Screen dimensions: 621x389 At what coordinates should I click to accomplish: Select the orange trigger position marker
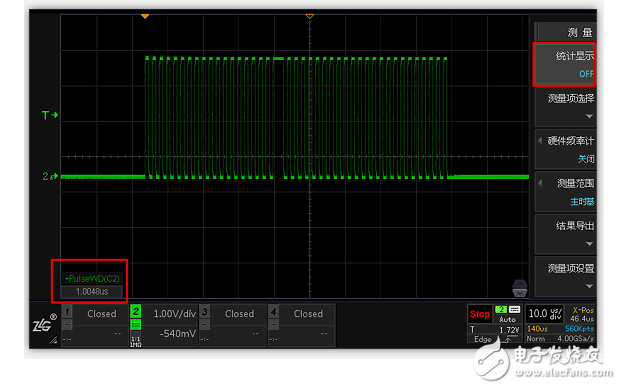[x=145, y=16]
